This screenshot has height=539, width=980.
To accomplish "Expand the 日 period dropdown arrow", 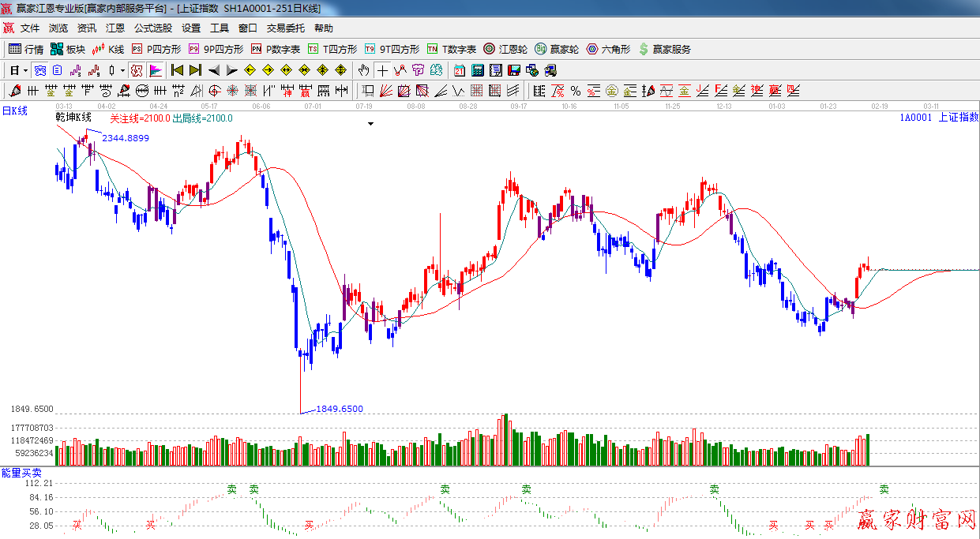I will click(25, 70).
